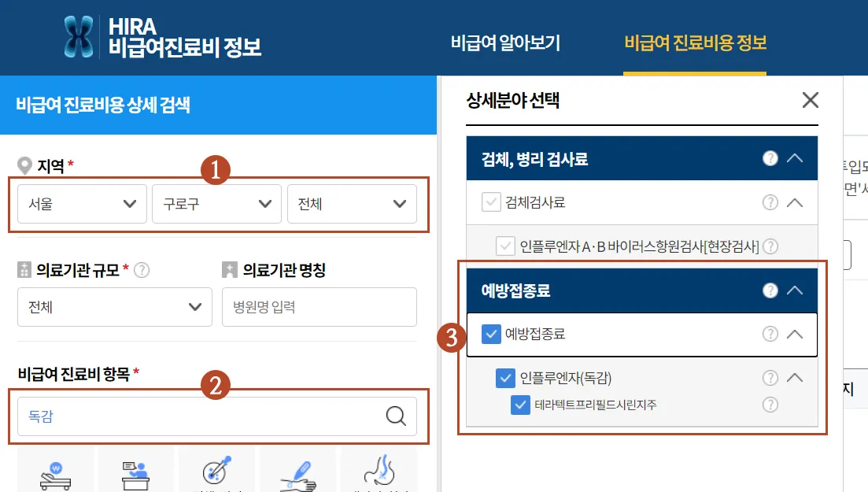Select the 비급여 진료비용 정보 tab
Image resolution: width=868 pixels, height=492 pixels.
pyautogui.click(x=695, y=44)
